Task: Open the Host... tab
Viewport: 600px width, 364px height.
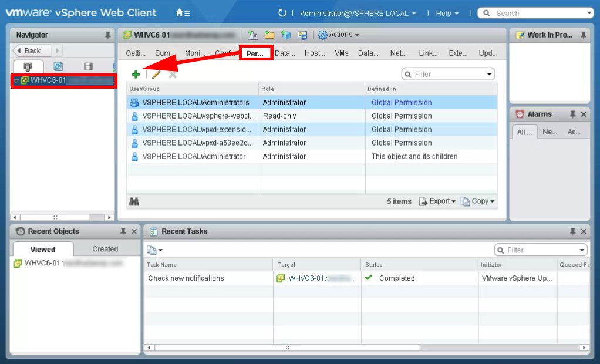Action: (315, 53)
